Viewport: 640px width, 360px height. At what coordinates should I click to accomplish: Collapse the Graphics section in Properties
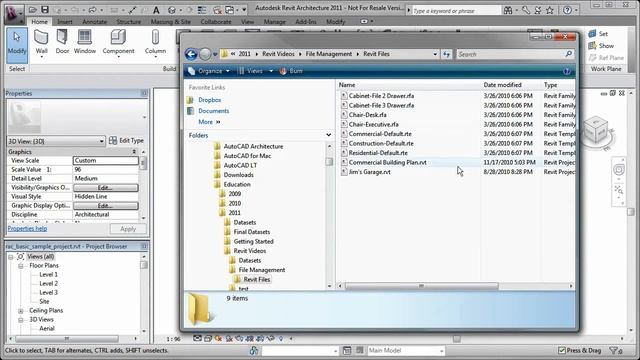134,151
